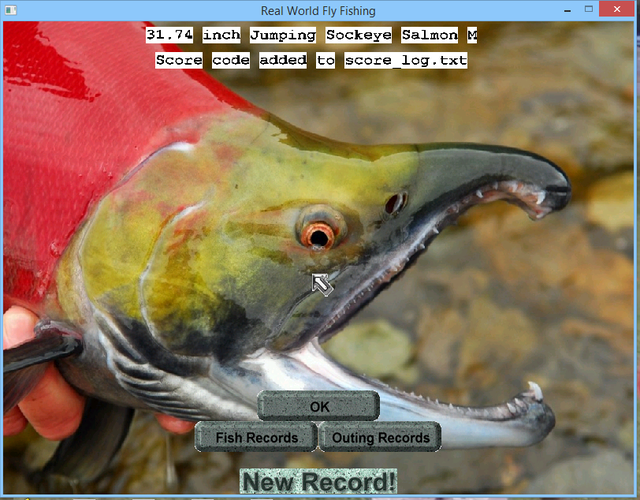This screenshot has height=500, width=640.
Task: Click the "31.74" length value
Action: pos(169,35)
